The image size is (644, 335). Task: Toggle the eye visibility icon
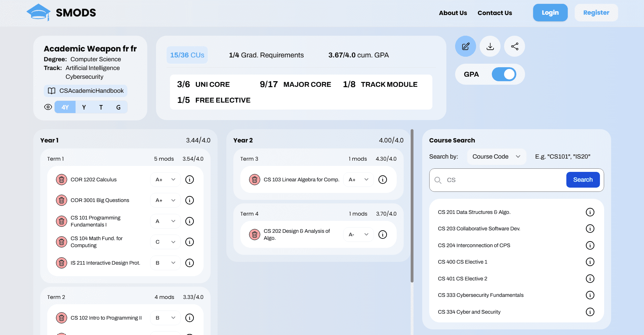(48, 107)
